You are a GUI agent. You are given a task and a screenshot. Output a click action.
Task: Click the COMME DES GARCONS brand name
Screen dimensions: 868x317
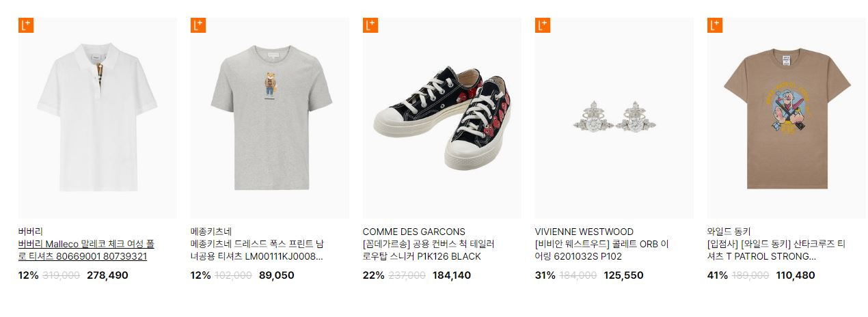tap(413, 232)
